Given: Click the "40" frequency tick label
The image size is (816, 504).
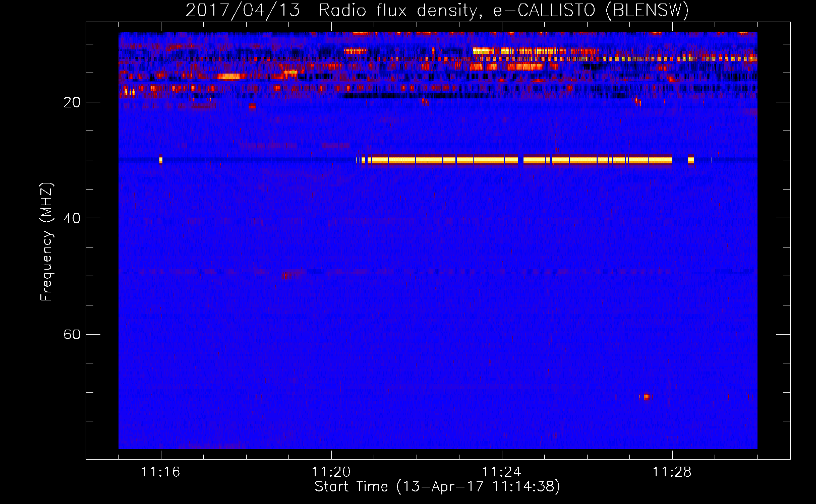Looking at the screenshot, I should point(72,218).
